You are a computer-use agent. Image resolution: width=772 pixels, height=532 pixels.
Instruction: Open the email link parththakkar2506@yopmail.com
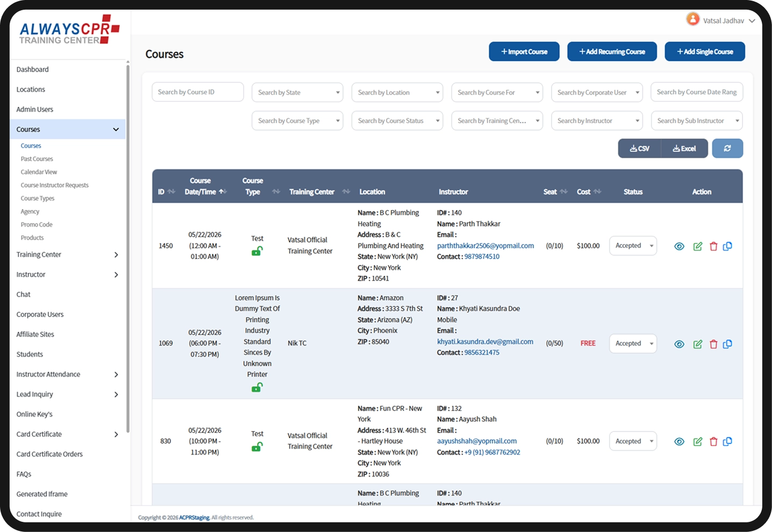point(485,246)
